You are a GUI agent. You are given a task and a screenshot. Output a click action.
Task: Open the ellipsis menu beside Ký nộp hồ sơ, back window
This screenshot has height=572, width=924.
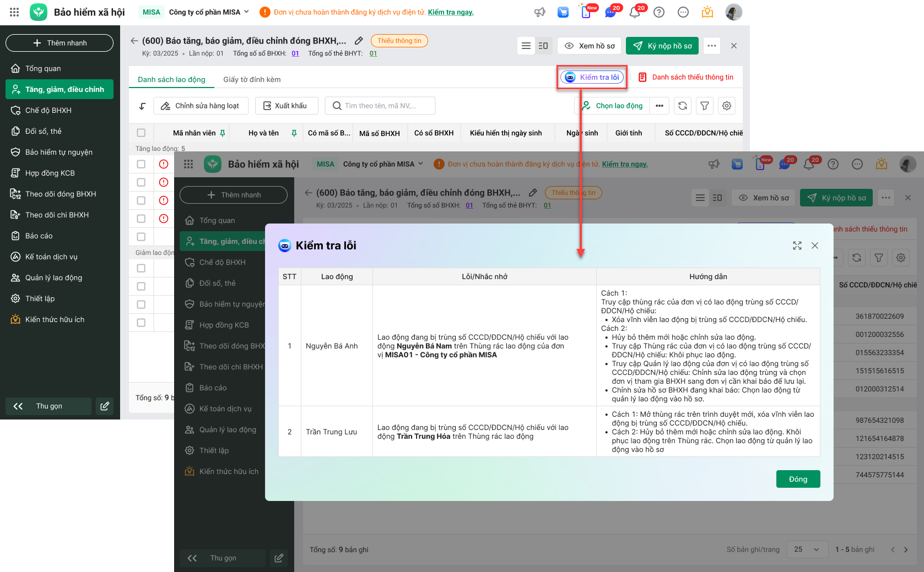click(x=712, y=46)
